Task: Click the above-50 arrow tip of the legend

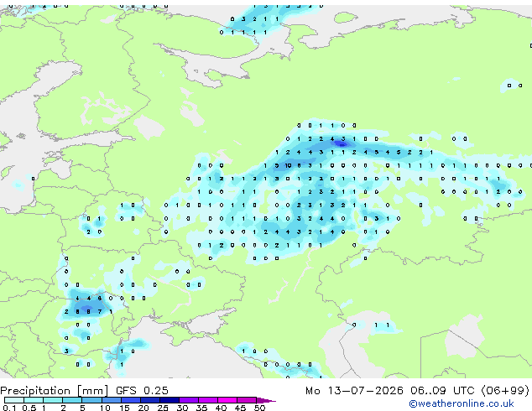Action: [266, 400]
